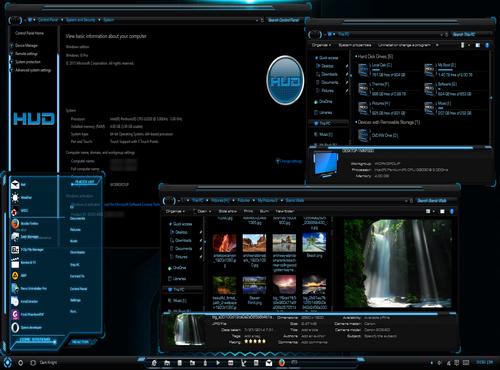Select Pictures (H:) drive in This PC
The width and height of the screenshot is (500, 370).
point(382,108)
